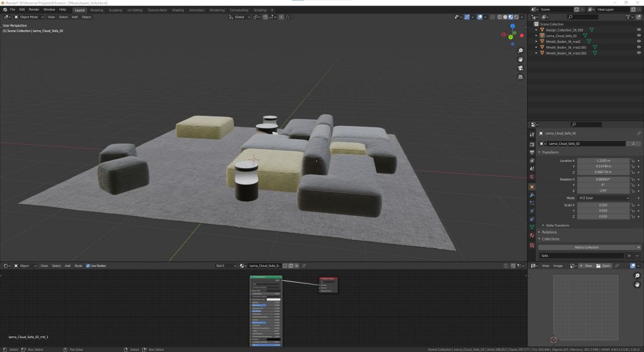This screenshot has height=352, width=644.
Task: Hide Minotti_Boden_34_mat2.001 in outliner
Action: click(x=639, y=47)
